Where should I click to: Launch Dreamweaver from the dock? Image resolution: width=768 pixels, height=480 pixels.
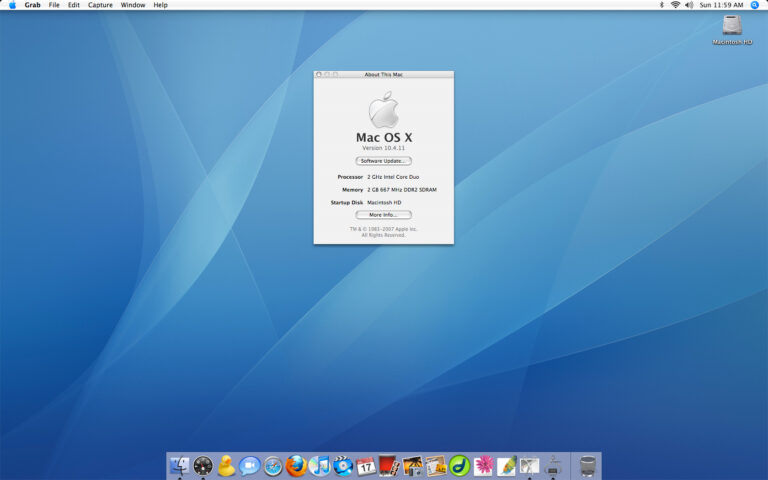pos(459,465)
